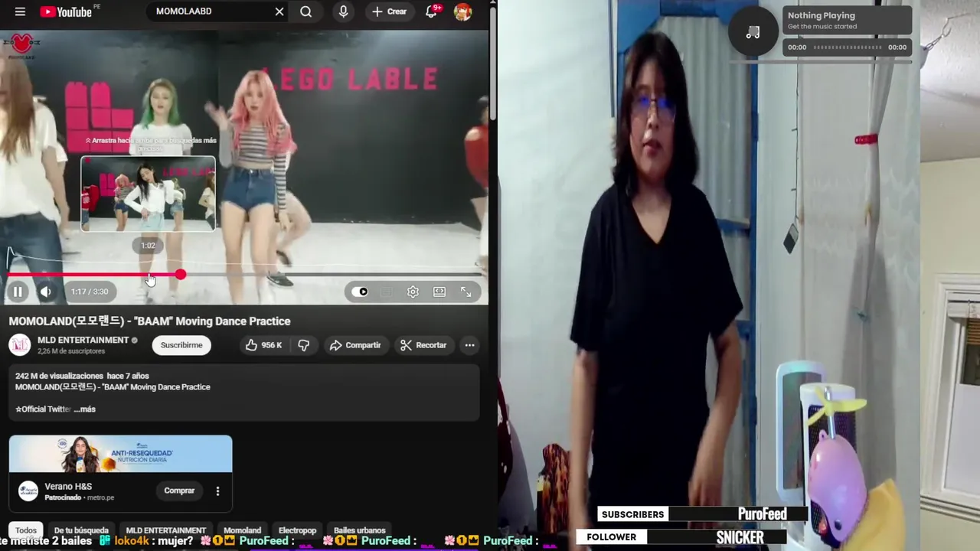Click the Nothing Playing track bar
The image size is (980, 551).
847,47
